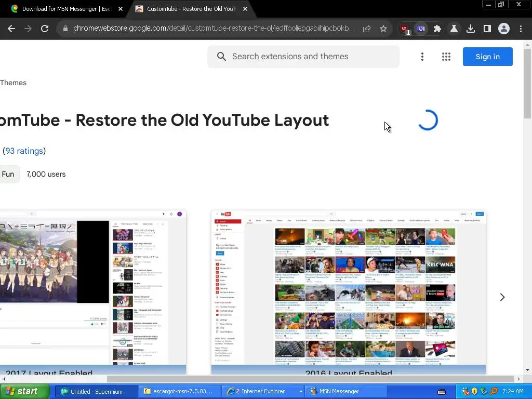Go back to the previous page

click(x=11, y=29)
